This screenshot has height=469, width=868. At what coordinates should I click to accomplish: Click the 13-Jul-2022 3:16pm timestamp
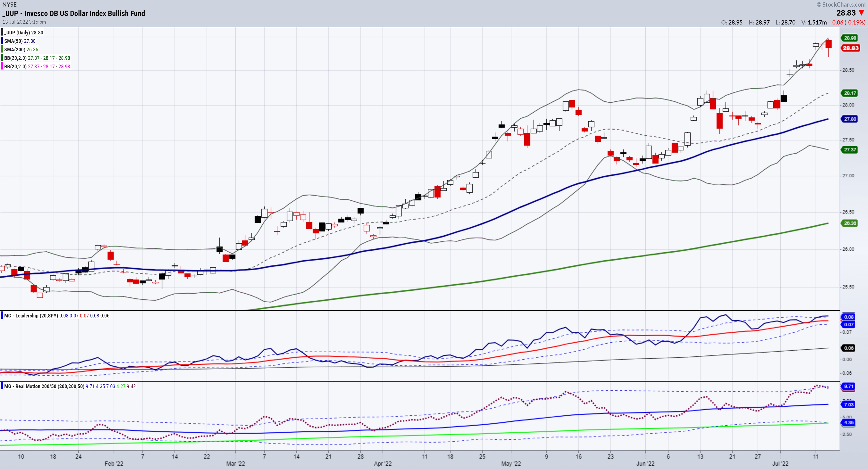24,22
